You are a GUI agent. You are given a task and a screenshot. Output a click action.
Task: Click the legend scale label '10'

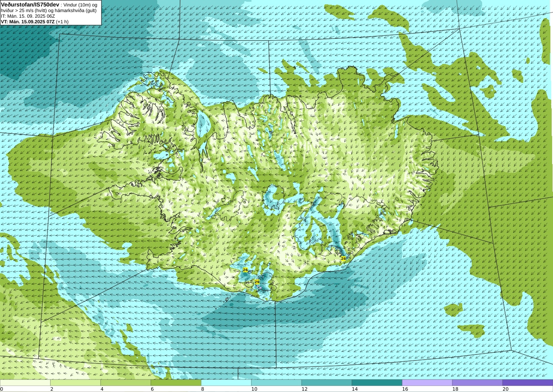pyautogui.click(x=254, y=389)
